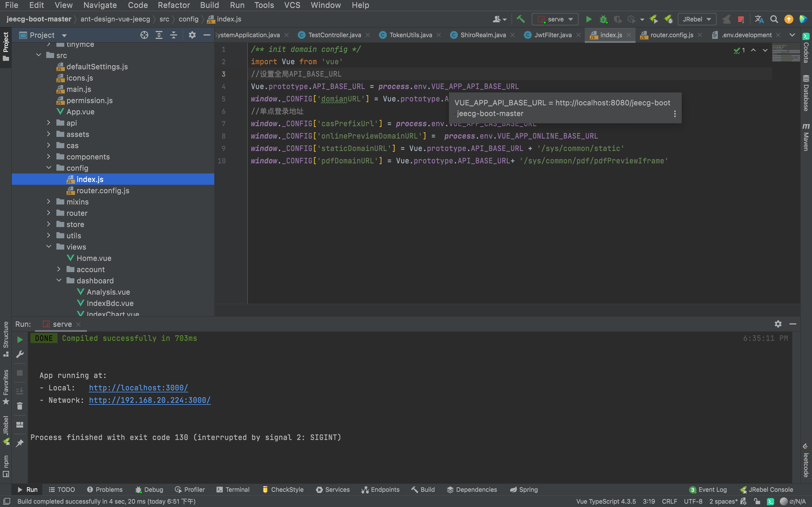This screenshot has width=812, height=507.
Task: Click the Search Everywhere magnifier icon
Action: click(774, 19)
